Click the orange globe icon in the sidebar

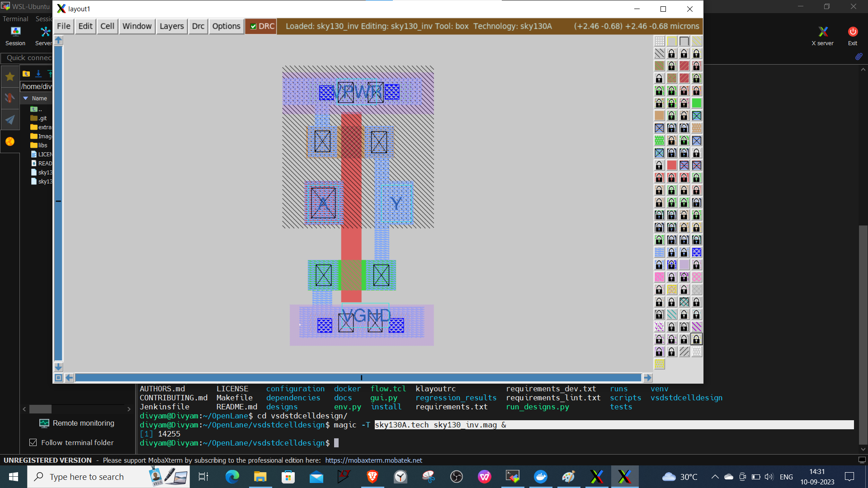tap(9, 141)
